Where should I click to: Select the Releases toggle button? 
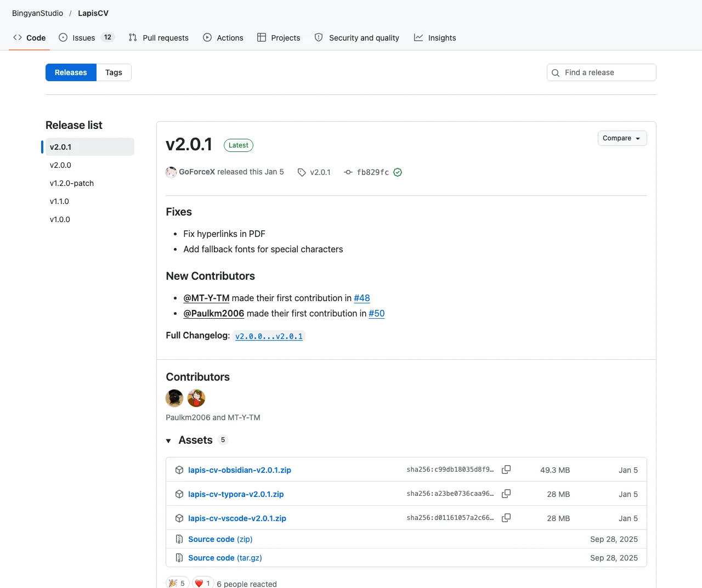(x=71, y=72)
